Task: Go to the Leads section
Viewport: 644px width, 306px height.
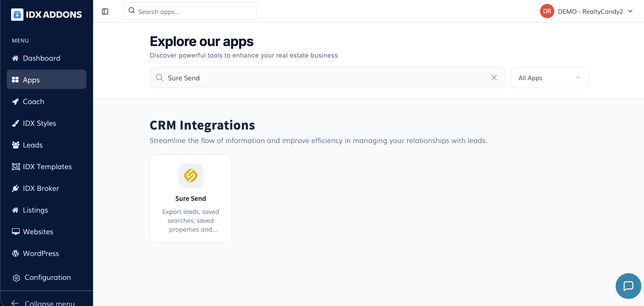Action: click(33, 145)
